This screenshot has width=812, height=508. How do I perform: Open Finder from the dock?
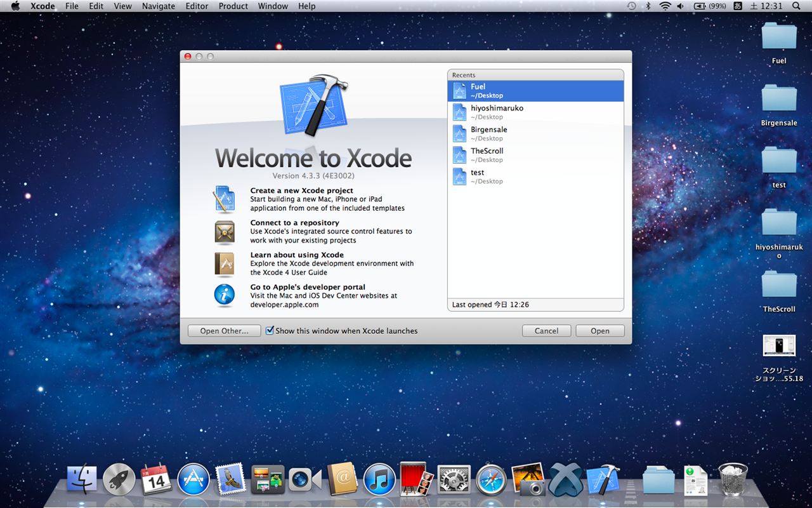click(82, 479)
